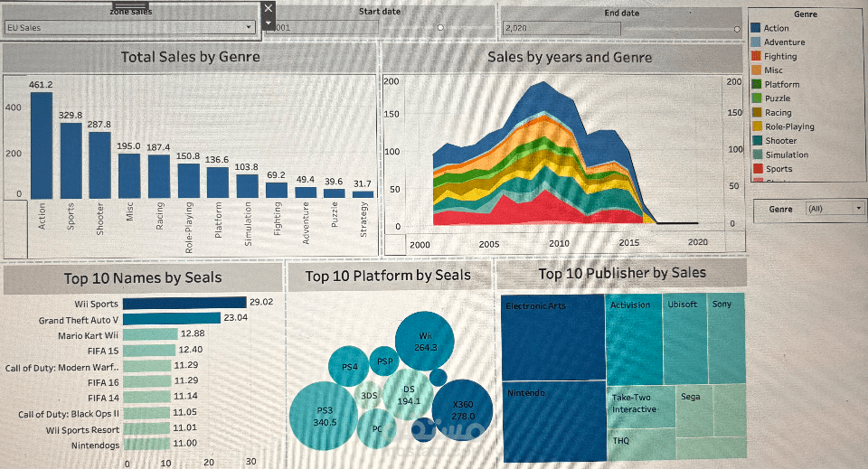Select the Simulation color swatch in Genre legend
The height and width of the screenshot is (469, 868).
tap(758, 155)
